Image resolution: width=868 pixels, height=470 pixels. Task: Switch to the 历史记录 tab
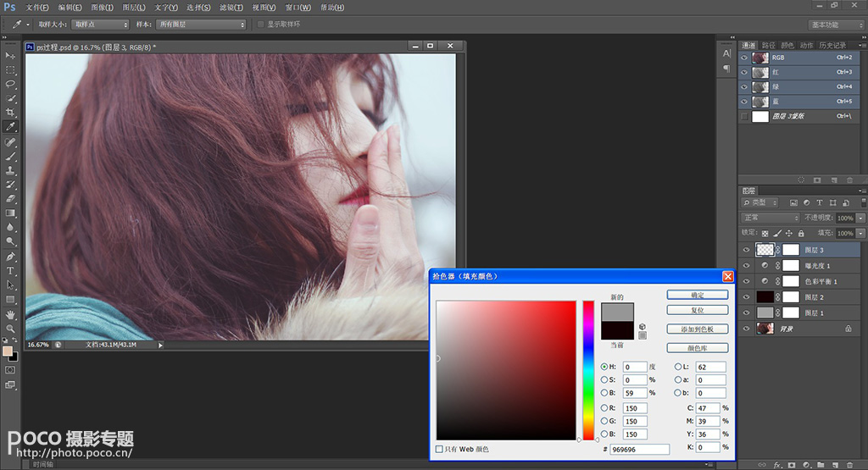832,46
